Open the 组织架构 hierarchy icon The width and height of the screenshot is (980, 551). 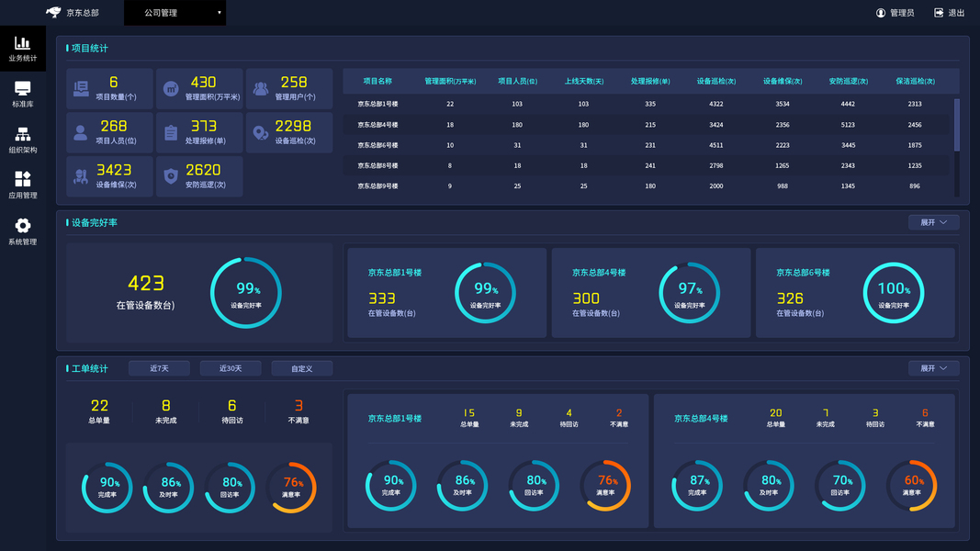pyautogui.click(x=22, y=134)
